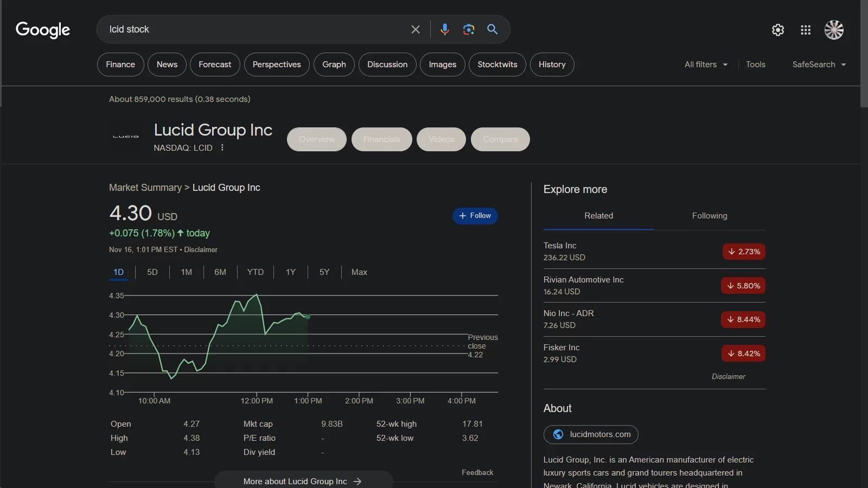Open Fisker Inc related stock

coord(654,354)
